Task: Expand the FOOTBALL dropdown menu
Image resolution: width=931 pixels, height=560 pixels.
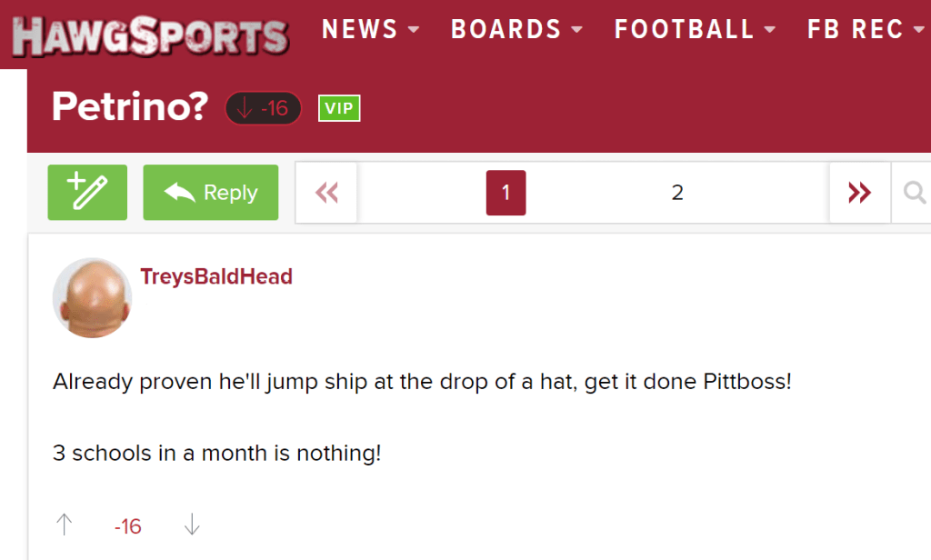Action: coord(696,29)
